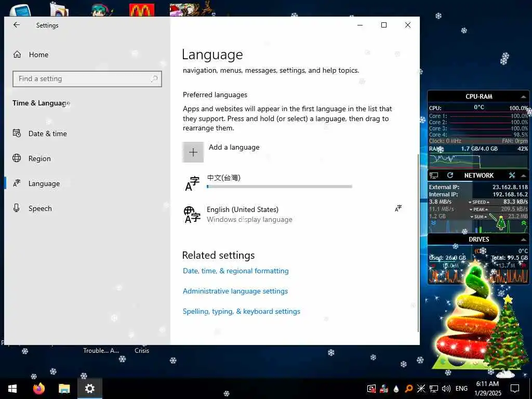Click the Find a setting search box
532x399 pixels.
click(x=87, y=79)
